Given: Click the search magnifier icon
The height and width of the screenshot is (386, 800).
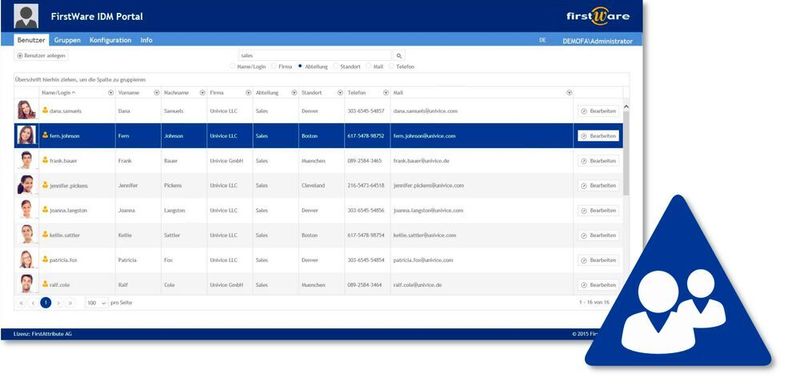Looking at the screenshot, I should (x=399, y=56).
